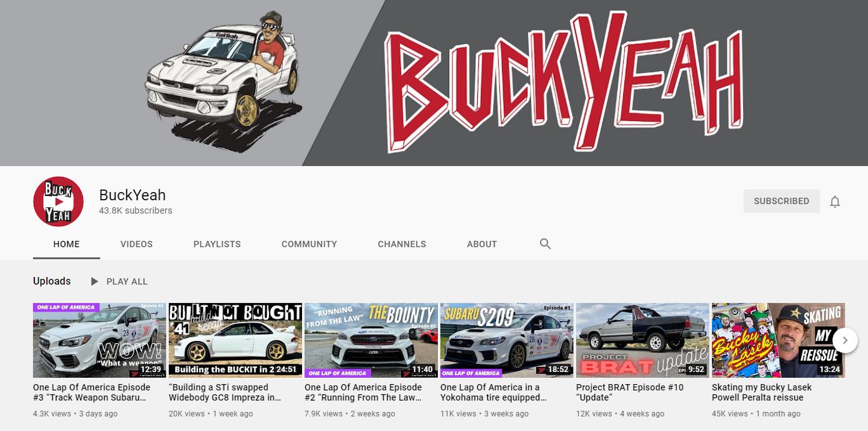This screenshot has height=431, width=868.
Task: Open the channel search magnifier icon
Action: [x=545, y=243]
